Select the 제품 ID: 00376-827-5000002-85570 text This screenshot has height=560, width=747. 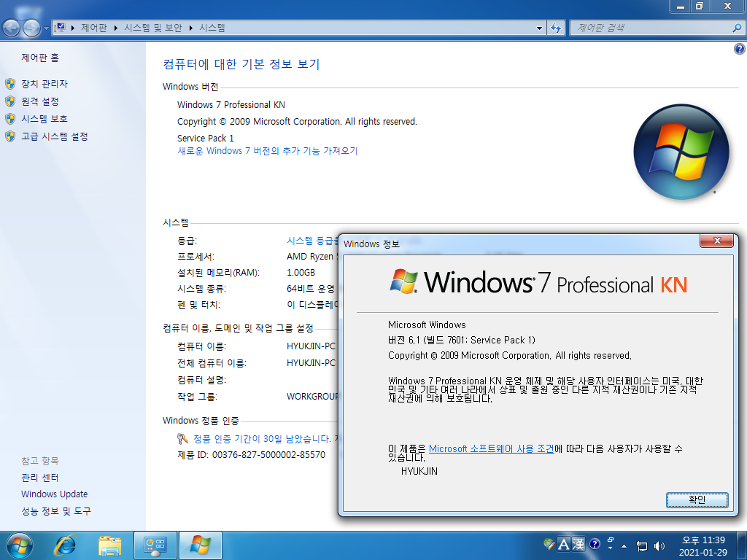(x=251, y=455)
